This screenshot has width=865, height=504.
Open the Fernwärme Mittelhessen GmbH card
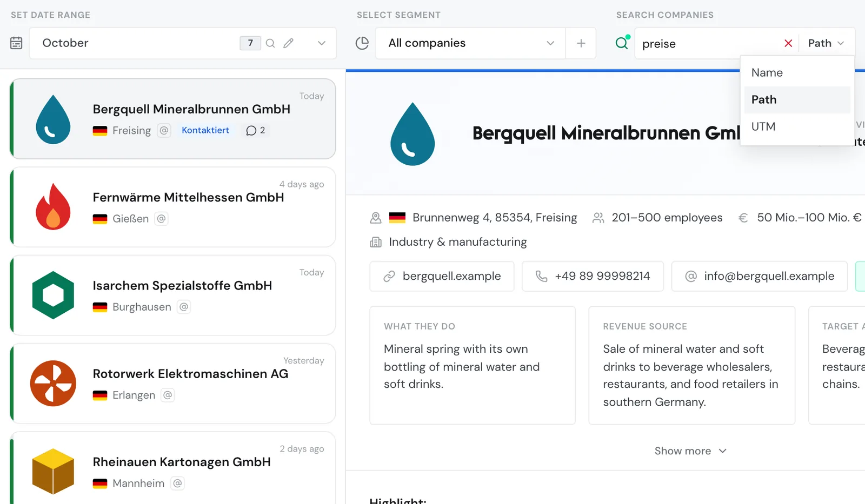[x=173, y=207]
